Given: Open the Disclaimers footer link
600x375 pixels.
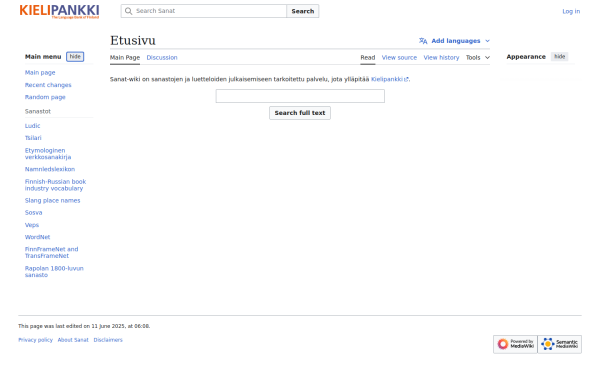Looking at the screenshot, I should 108,340.
